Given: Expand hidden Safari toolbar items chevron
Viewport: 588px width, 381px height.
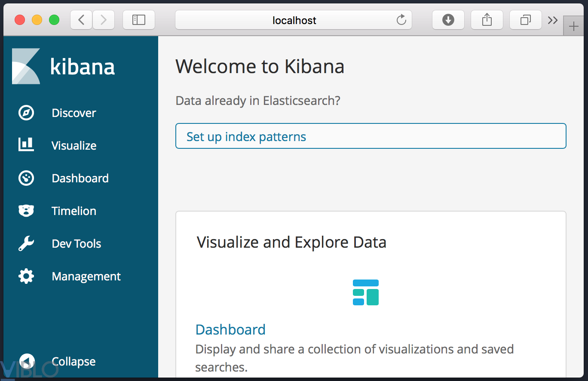Looking at the screenshot, I should [553, 20].
